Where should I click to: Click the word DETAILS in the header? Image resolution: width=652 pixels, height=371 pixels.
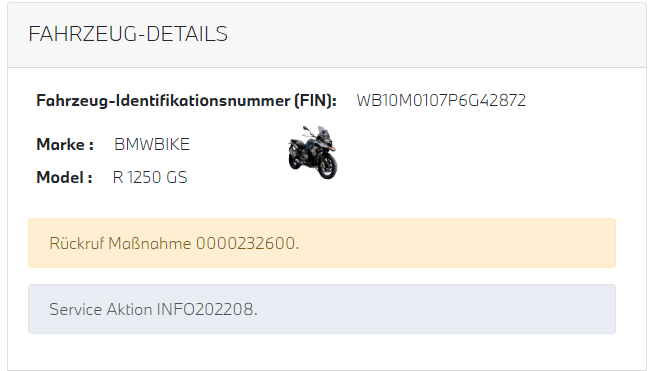coord(187,34)
